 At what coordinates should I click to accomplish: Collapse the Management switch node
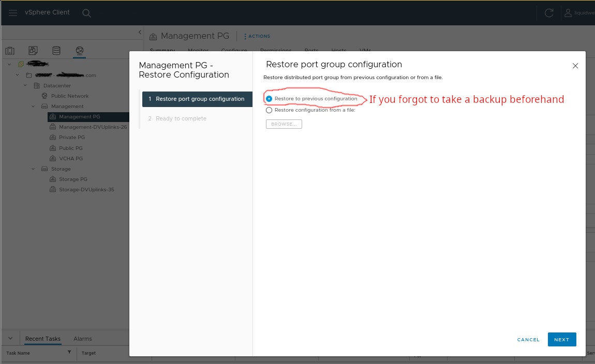point(33,107)
